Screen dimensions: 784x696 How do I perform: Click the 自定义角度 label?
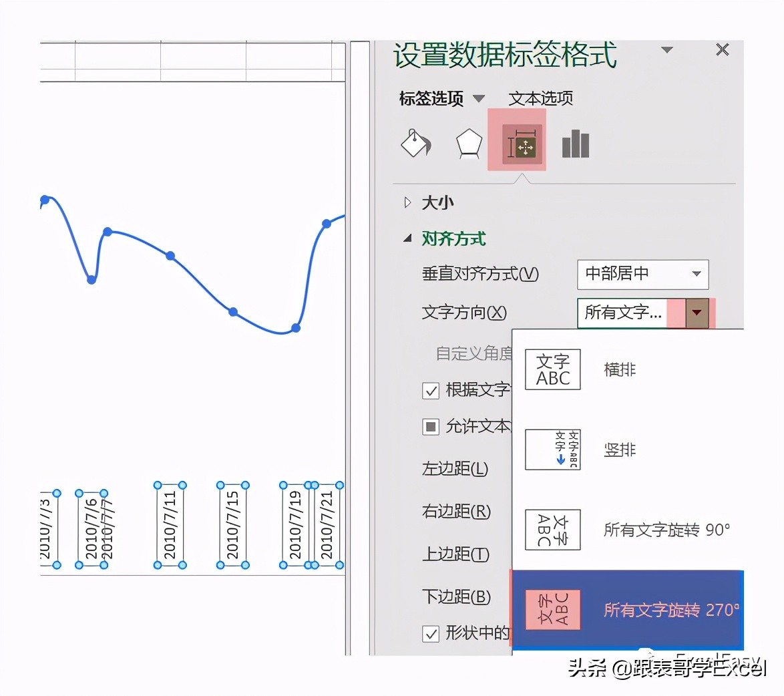(x=474, y=353)
